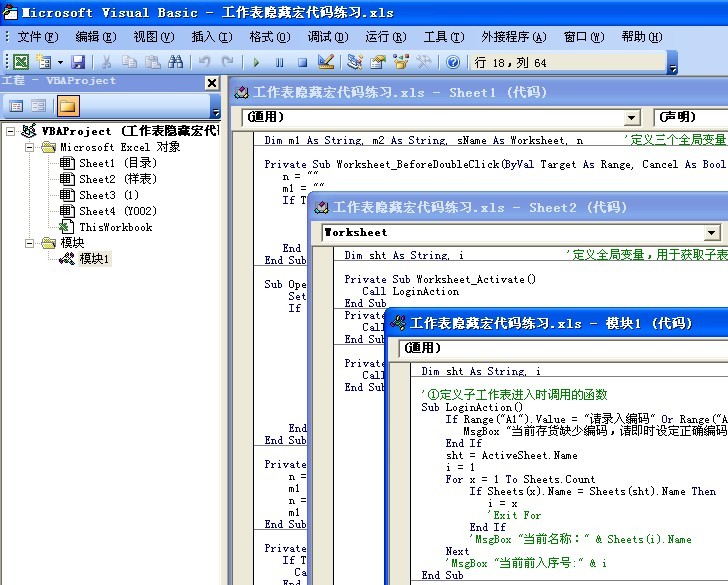Select Sheet3 (1) in project tree
The height and width of the screenshot is (585, 728).
(x=109, y=195)
